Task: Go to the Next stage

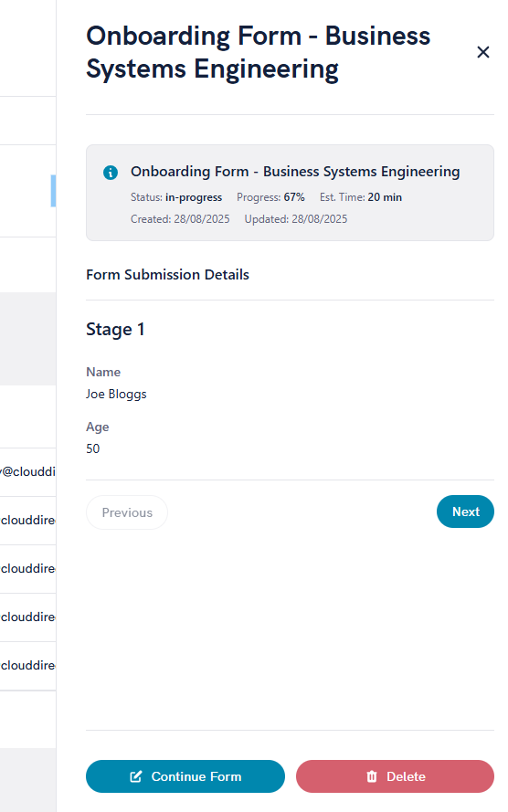Action: click(465, 511)
